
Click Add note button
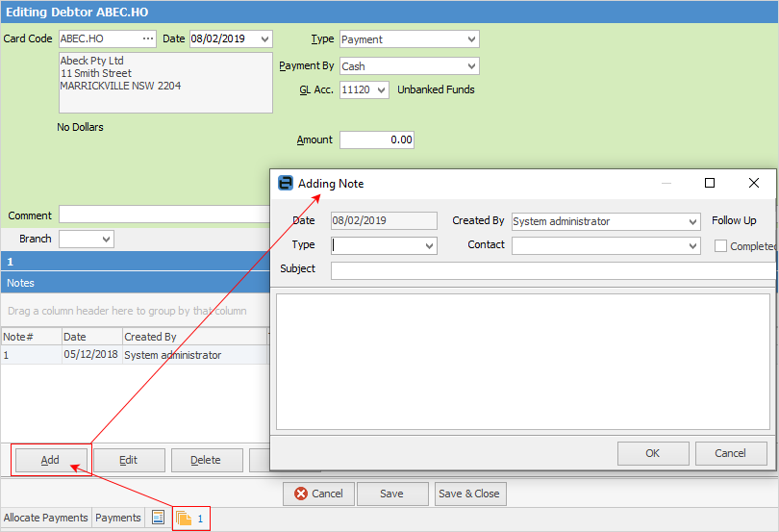coord(51,460)
